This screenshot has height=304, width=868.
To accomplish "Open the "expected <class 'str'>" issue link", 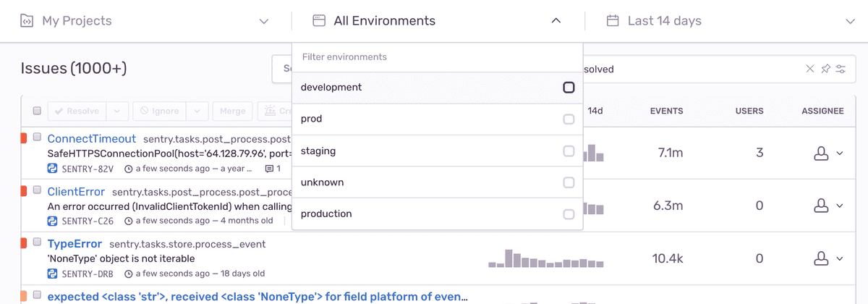I will point(258,296).
